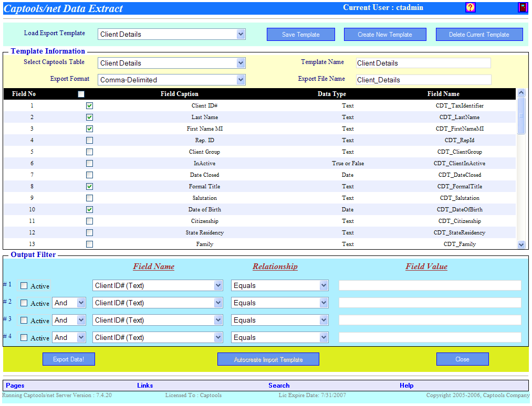This screenshot has width=532, height=406.
Task: Select Pages in the bottom menu bar
Action: 15,386
